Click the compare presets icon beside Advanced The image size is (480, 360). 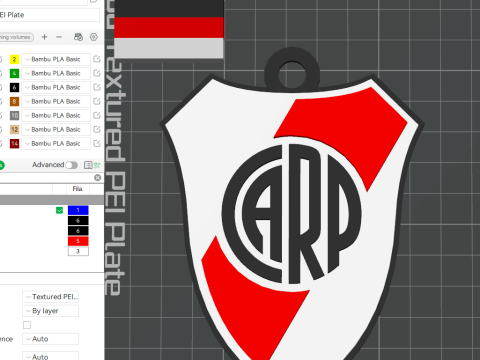[97, 165]
